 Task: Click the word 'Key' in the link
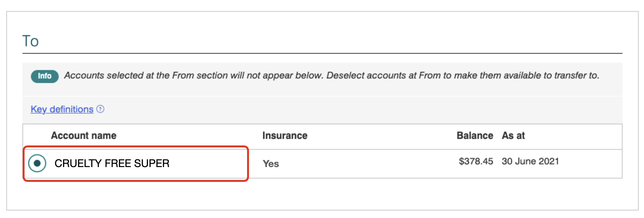39,109
